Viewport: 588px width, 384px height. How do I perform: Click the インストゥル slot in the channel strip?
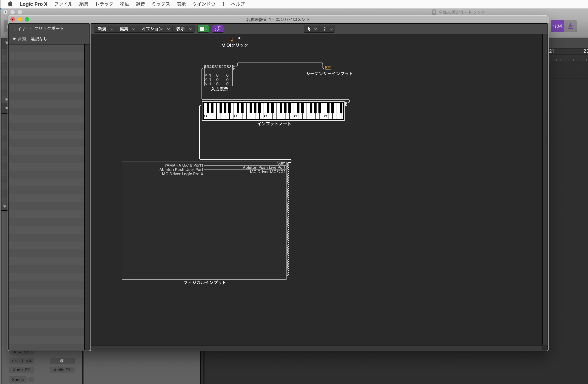(22, 361)
